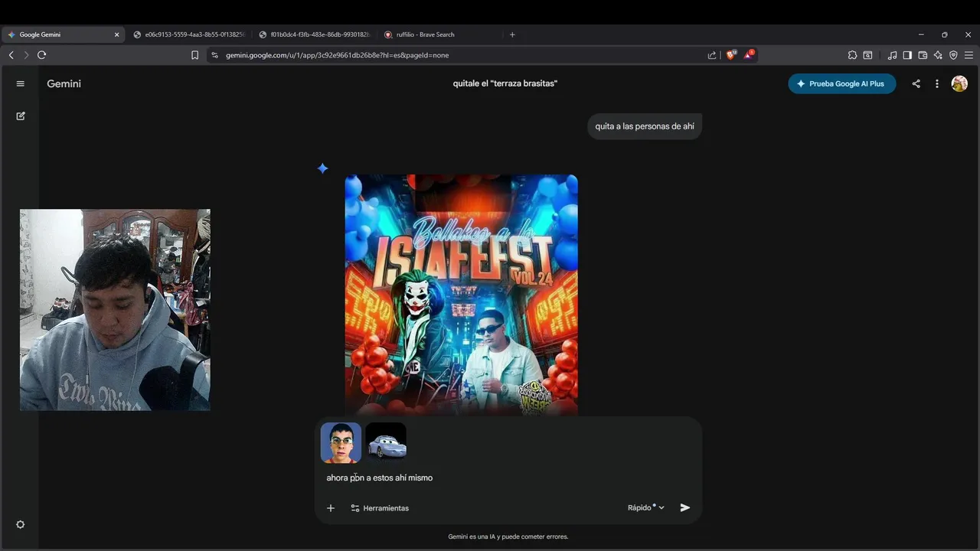Open the extensions puzzle icon
The width and height of the screenshot is (980, 551).
(x=852, y=55)
